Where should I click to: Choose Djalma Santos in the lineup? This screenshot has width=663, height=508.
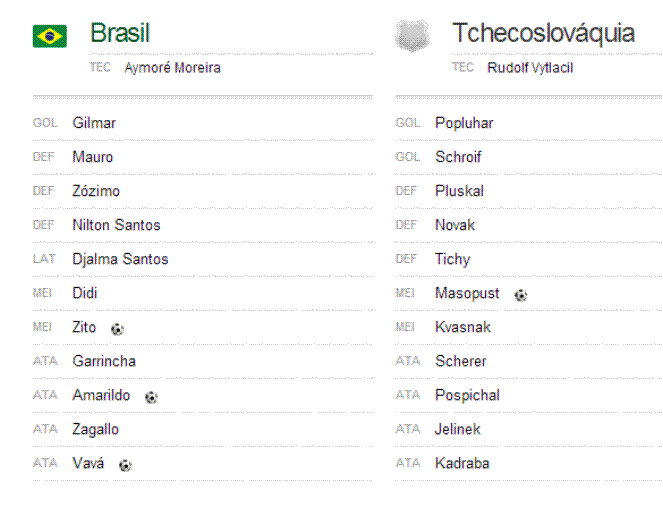click(120, 259)
